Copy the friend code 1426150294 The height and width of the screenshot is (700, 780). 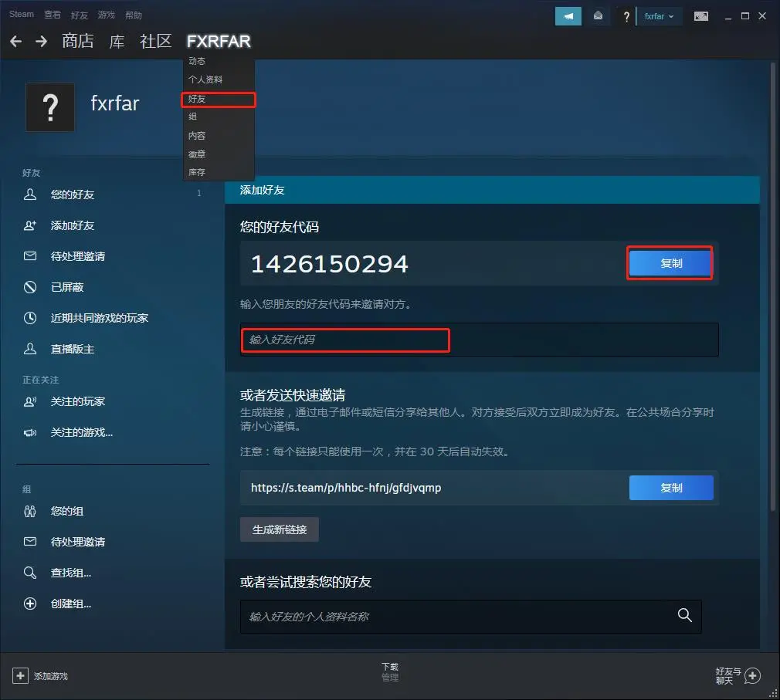coord(670,263)
